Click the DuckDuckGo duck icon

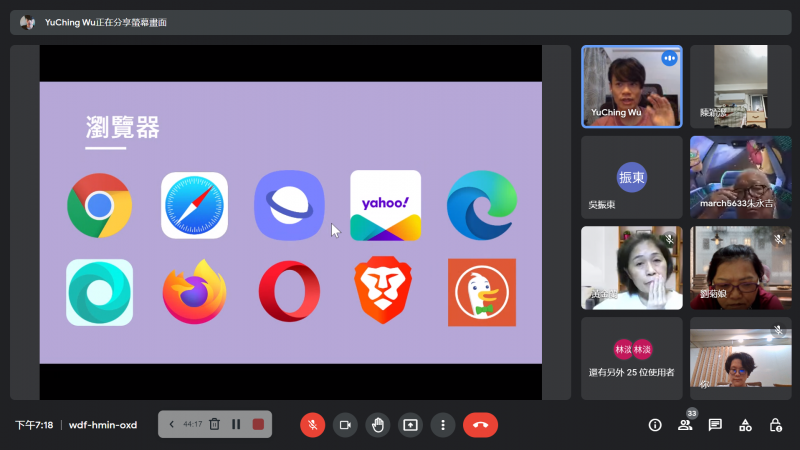point(482,292)
